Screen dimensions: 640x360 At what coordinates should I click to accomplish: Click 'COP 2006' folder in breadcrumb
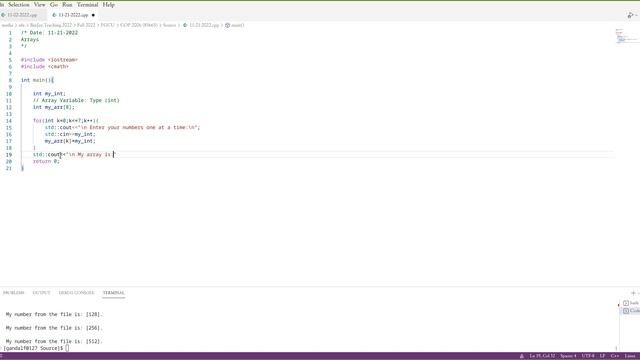point(138,25)
